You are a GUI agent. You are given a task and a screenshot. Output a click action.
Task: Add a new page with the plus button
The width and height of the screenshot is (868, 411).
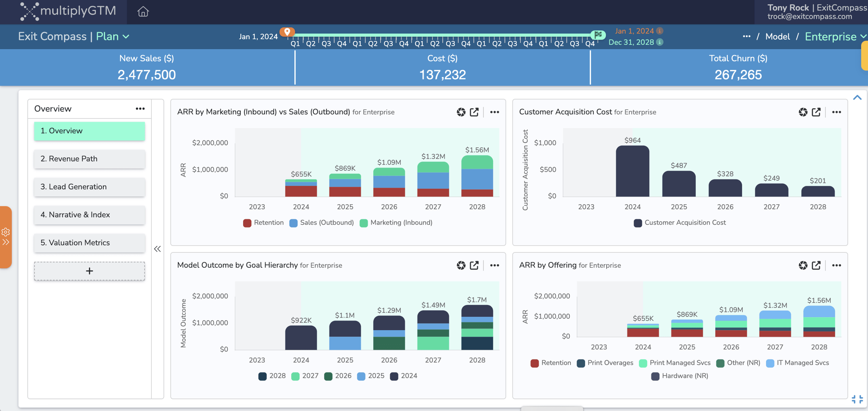89,271
